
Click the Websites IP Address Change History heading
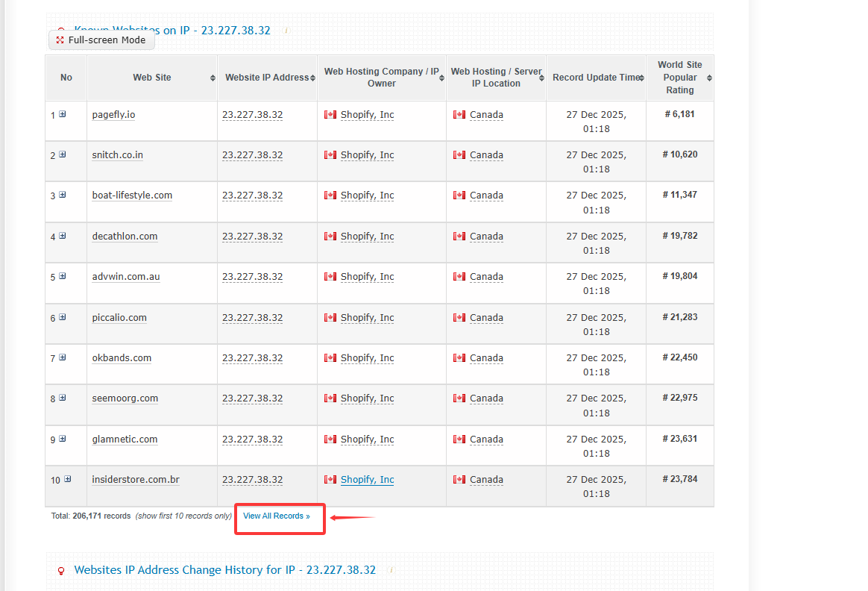224,570
